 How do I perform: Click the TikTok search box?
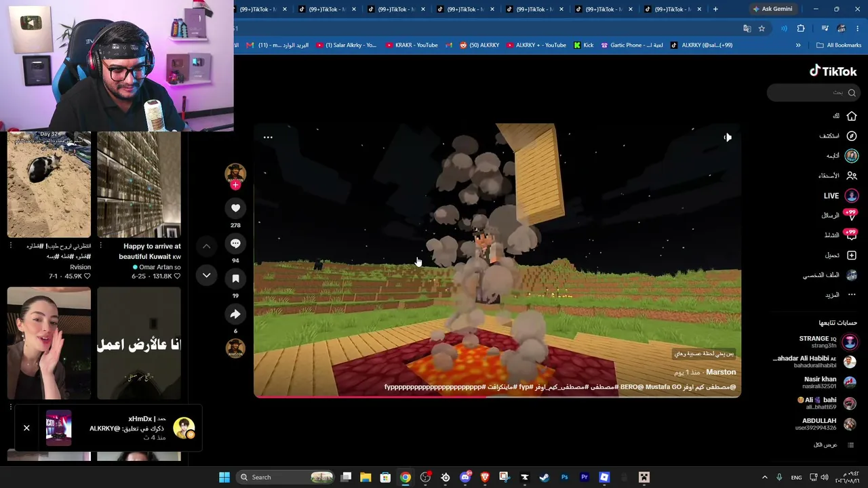tap(812, 93)
